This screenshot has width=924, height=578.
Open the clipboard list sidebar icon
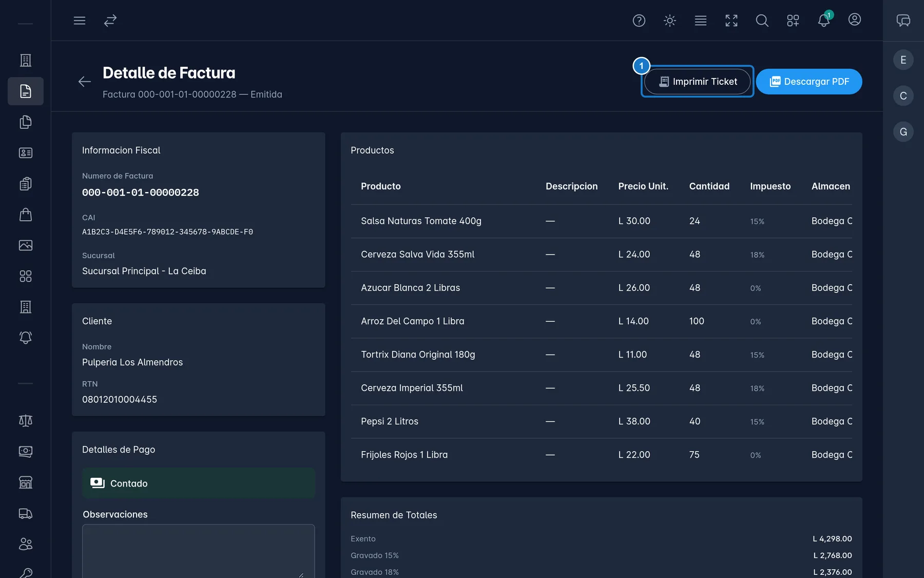(26, 184)
